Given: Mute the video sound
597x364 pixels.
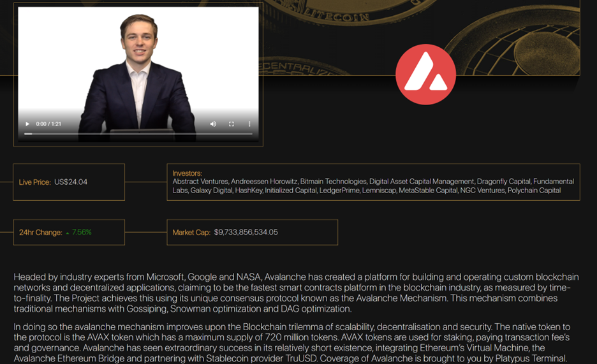Looking at the screenshot, I should [213, 124].
